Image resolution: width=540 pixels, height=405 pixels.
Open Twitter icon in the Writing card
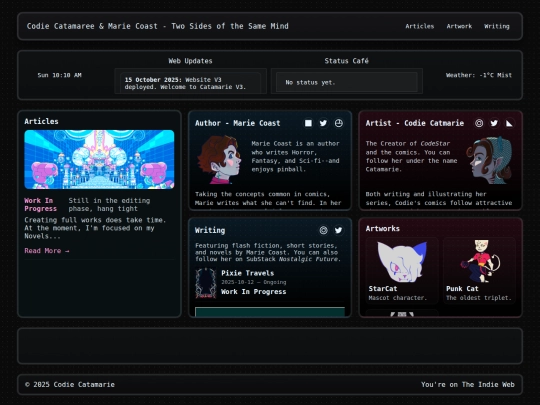pyautogui.click(x=339, y=230)
